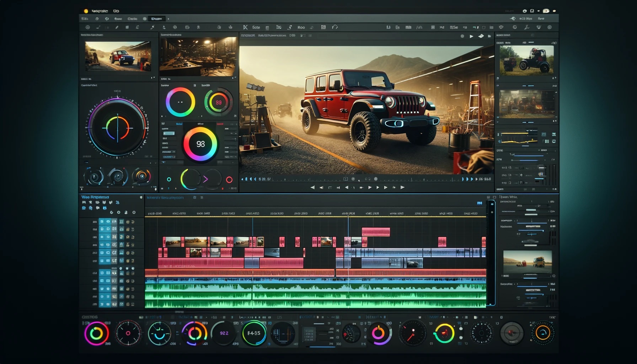Open the red crosshair dial in the bottom strip

(x=128, y=333)
